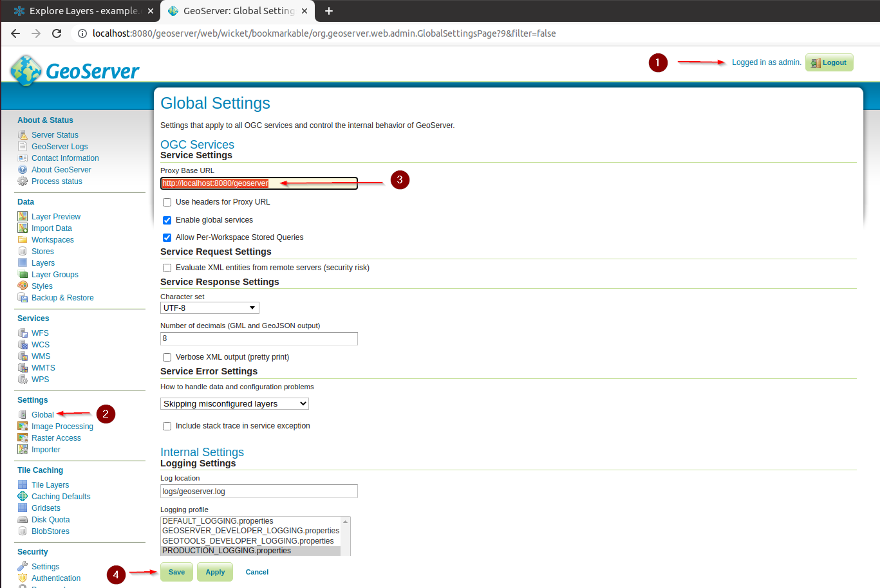
Task: Click the Contact Information card icon
Action: coord(23,158)
